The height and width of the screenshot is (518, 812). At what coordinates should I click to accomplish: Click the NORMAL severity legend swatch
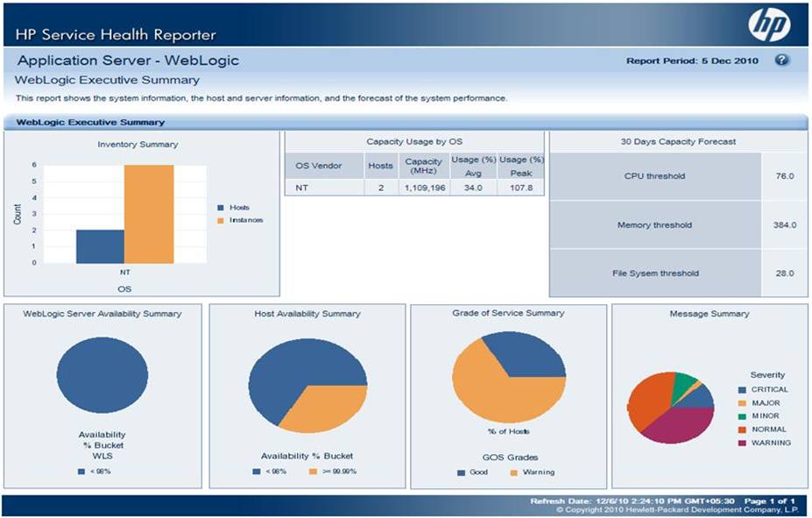point(742,430)
